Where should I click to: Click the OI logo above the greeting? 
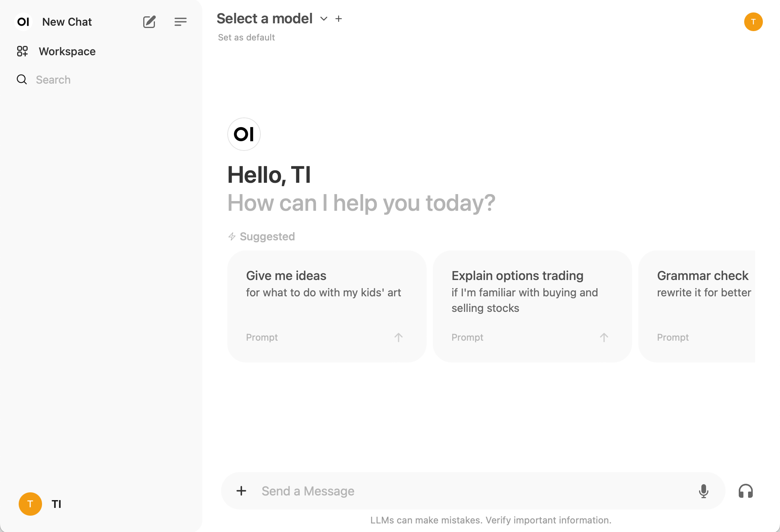click(x=244, y=134)
